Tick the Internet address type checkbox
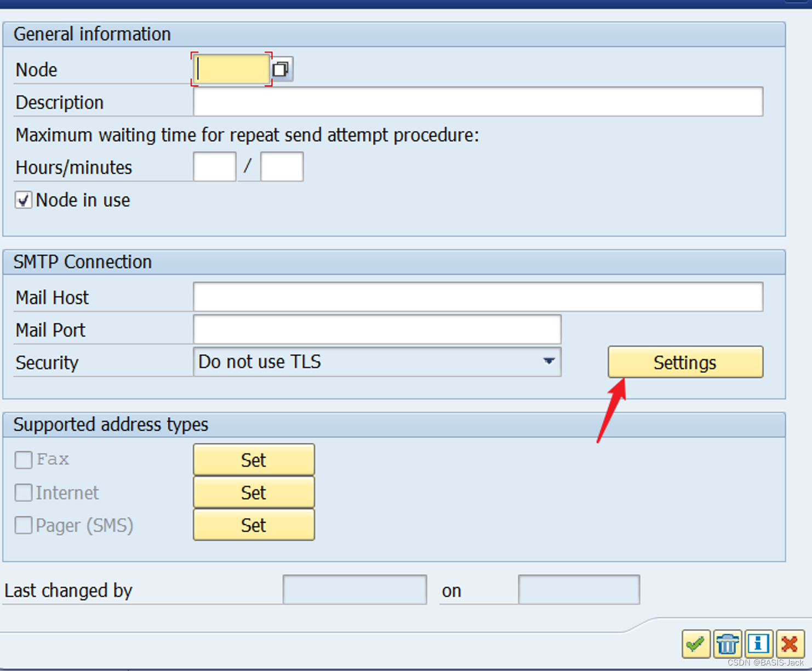This screenshot has height=671, width=812. point(23,493)
